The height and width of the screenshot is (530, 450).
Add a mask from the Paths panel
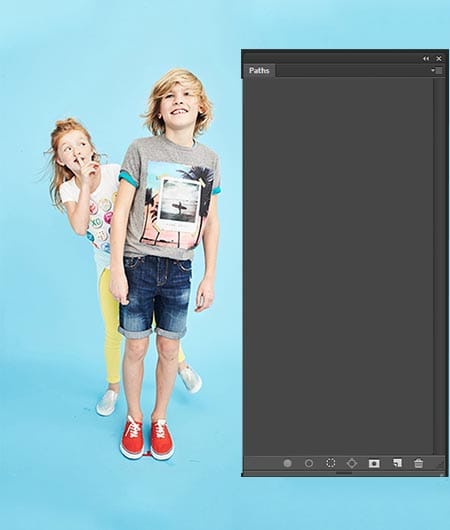click(x=374, y=463)
